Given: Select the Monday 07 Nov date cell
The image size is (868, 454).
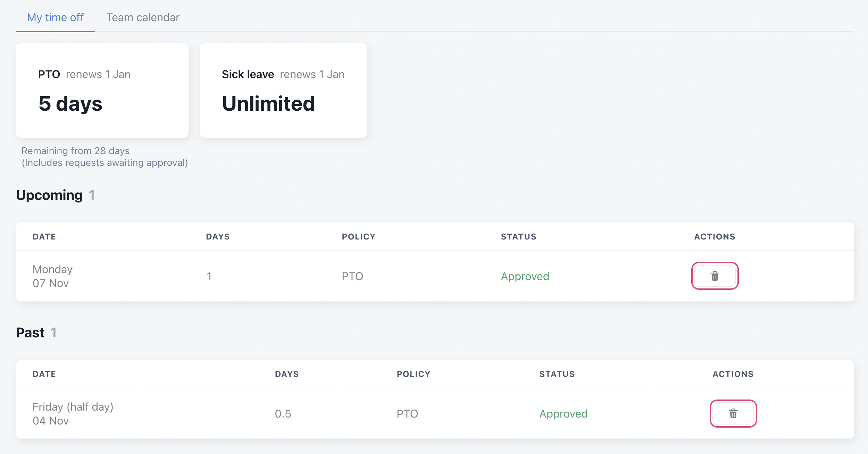Looking at the screenshot, I should click(52, 276).
